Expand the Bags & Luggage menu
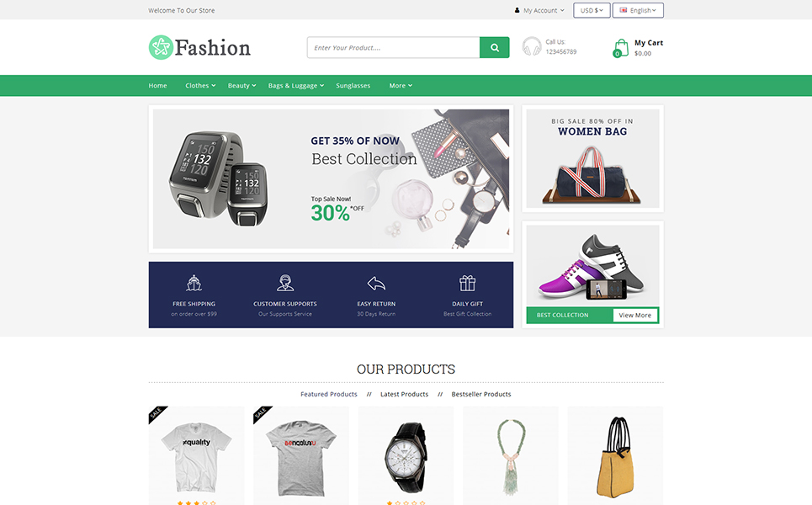Image resolution: width=812 pixels, height=505 pixels. [x=295, y=86]
